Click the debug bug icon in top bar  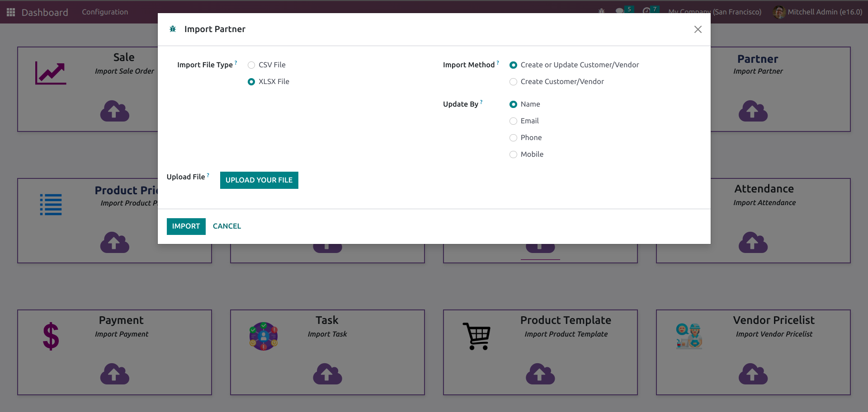tap(601, 11)
